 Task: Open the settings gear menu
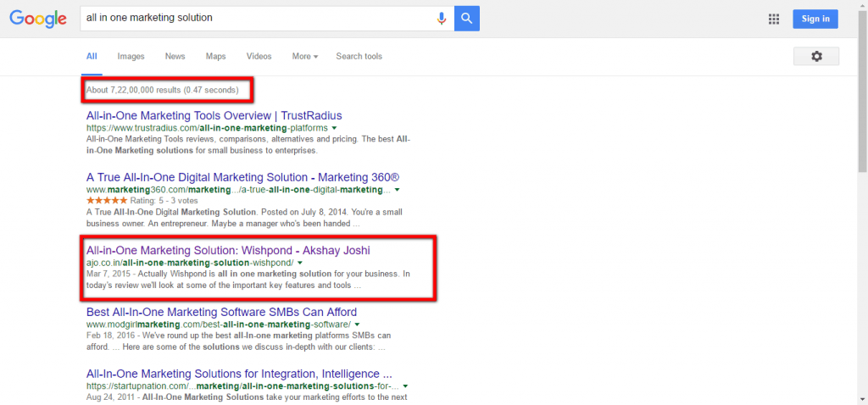815,56
